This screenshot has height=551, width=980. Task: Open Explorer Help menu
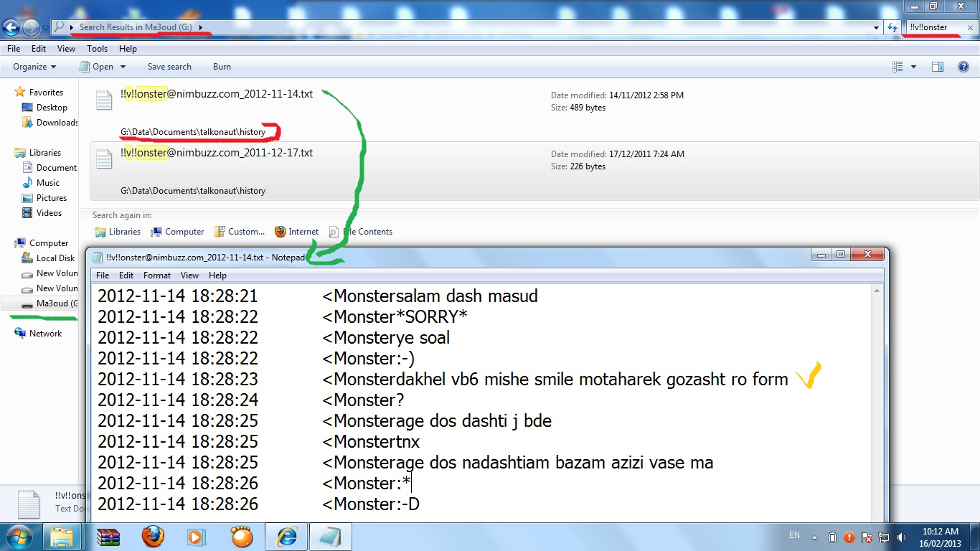[128, 49]
